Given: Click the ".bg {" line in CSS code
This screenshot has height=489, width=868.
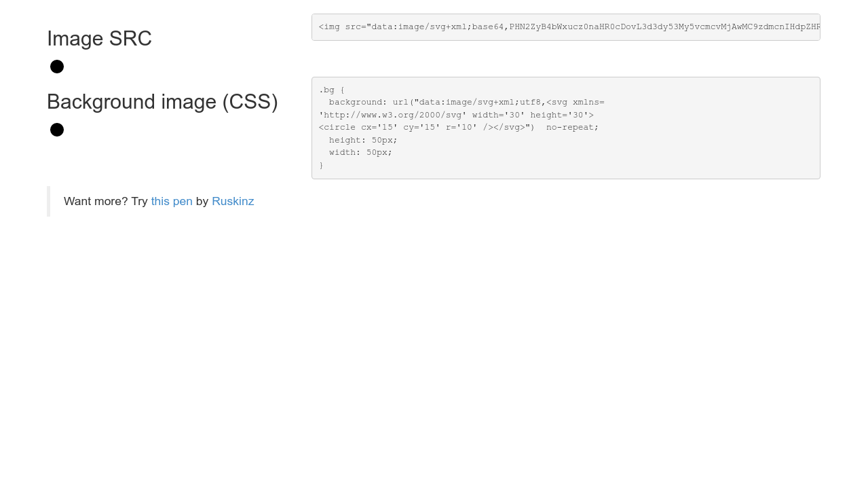Looking at the screenshot, I should click(x=332, y=90).
